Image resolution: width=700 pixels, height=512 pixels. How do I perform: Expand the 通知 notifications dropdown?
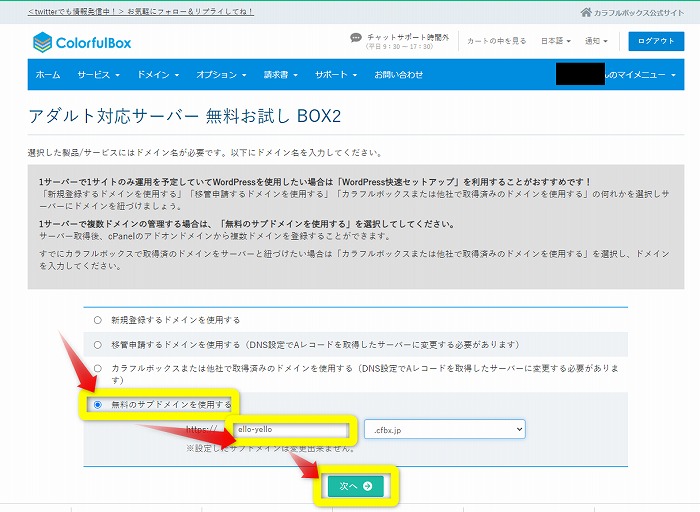pos(598,41)
